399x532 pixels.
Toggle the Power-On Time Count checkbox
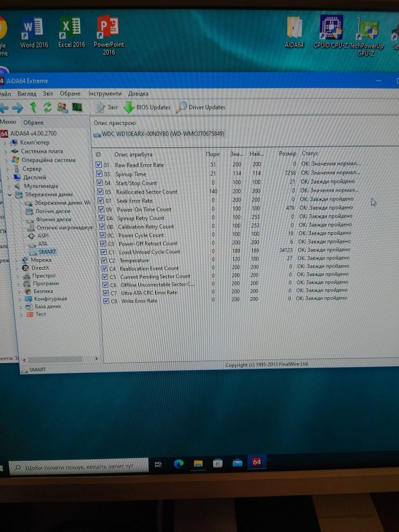(101, 209)
